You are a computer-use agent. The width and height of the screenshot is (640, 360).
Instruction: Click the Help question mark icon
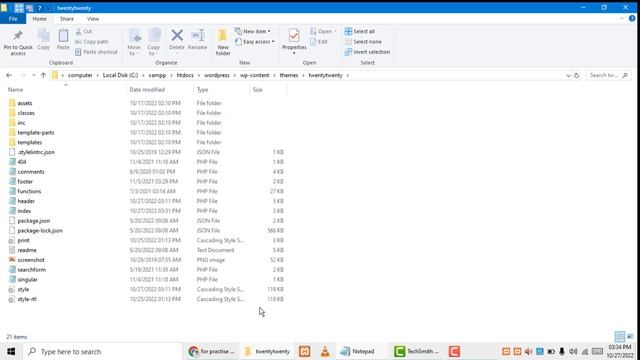pos(632,19)
